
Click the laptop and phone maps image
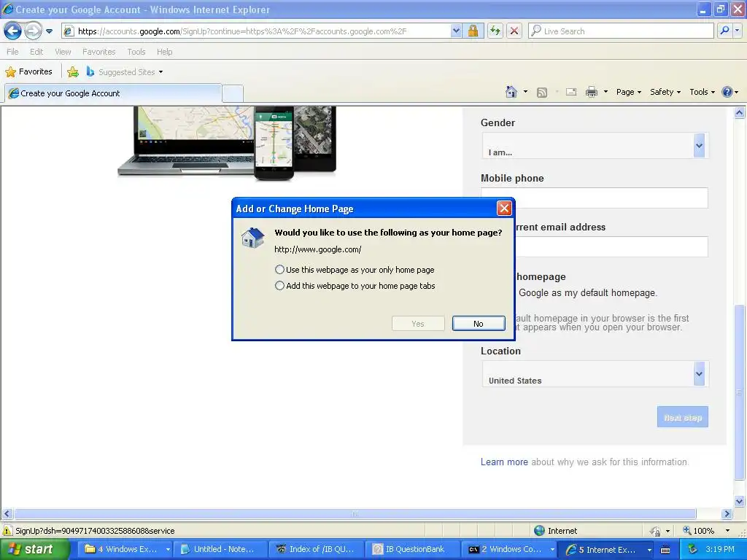(x=227, y=144)
